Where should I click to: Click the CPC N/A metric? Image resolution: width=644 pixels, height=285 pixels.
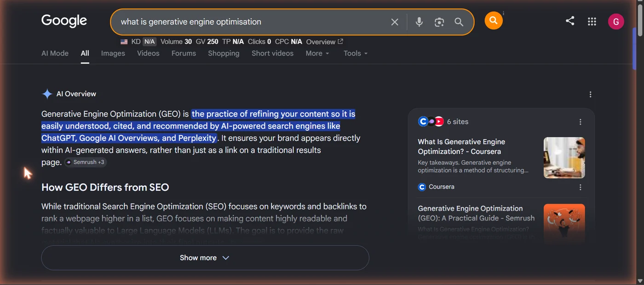point(288,42)
